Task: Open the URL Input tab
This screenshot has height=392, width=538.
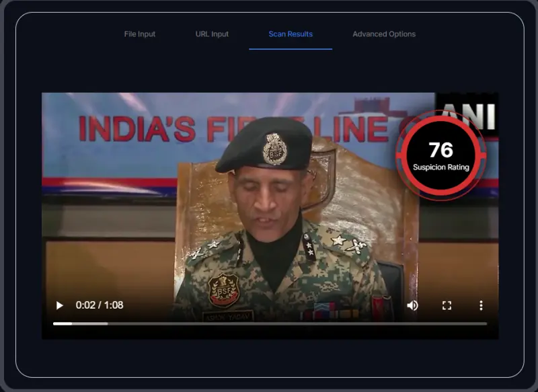Action: click(212, 34)
